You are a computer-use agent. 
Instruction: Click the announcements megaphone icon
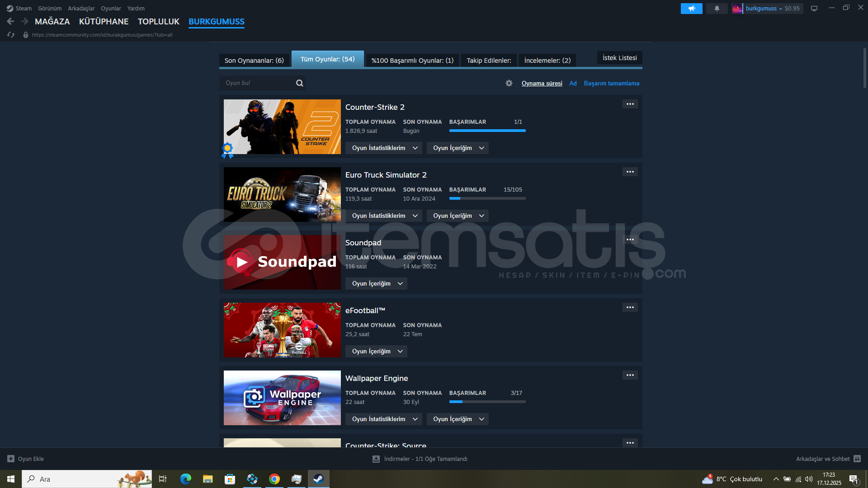click(691, 9)
